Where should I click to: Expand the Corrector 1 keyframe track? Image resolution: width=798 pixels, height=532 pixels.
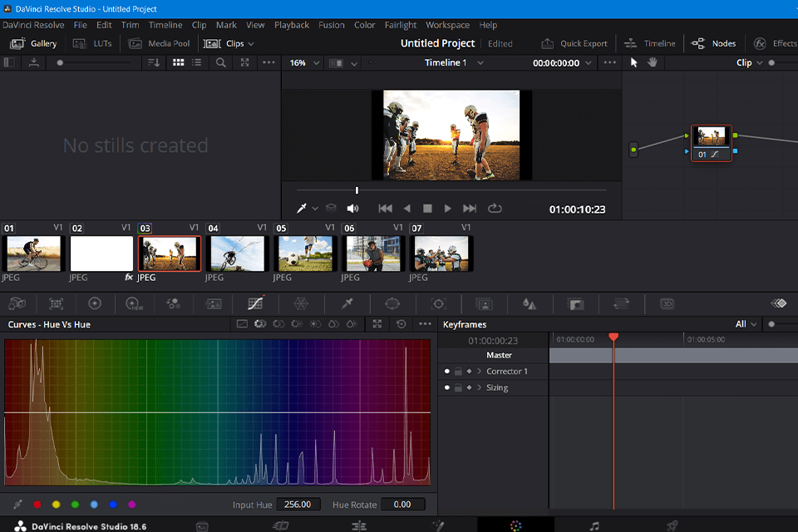[479, 372]
